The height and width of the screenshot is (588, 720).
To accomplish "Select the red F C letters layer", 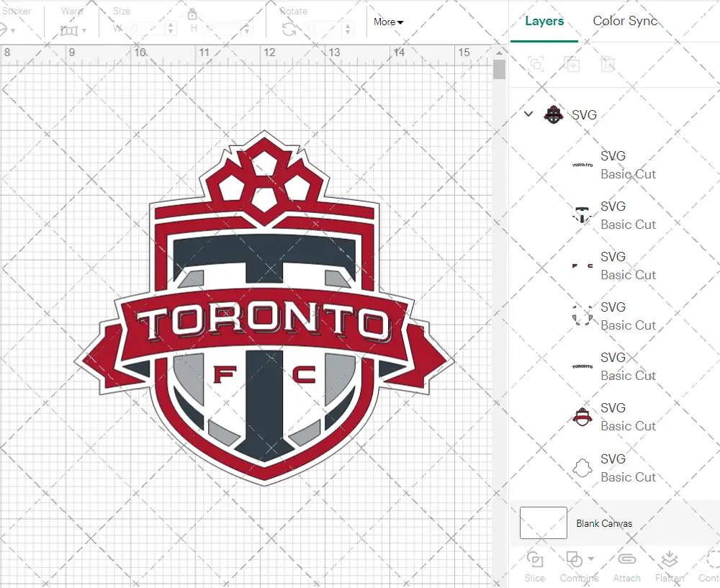I will coord(582,266).
